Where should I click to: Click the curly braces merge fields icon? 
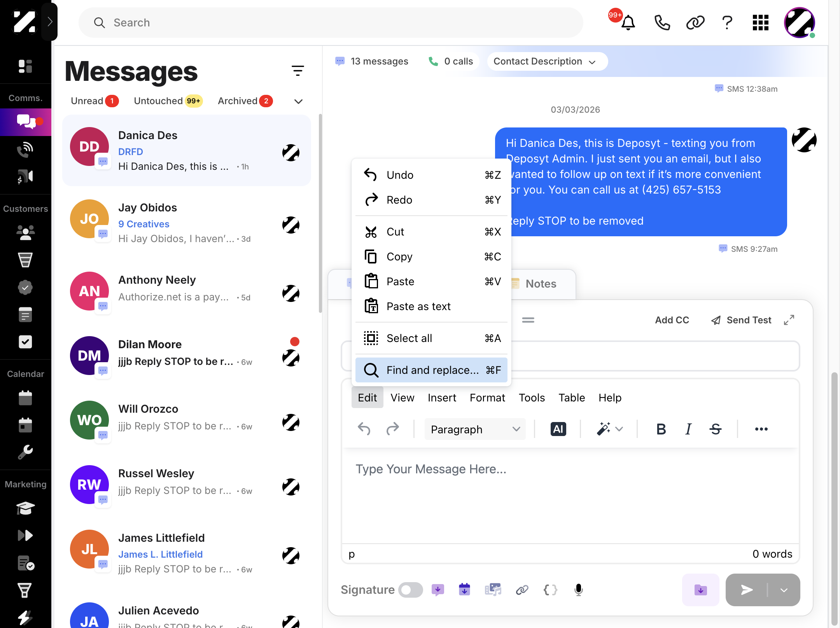[550, 590]
